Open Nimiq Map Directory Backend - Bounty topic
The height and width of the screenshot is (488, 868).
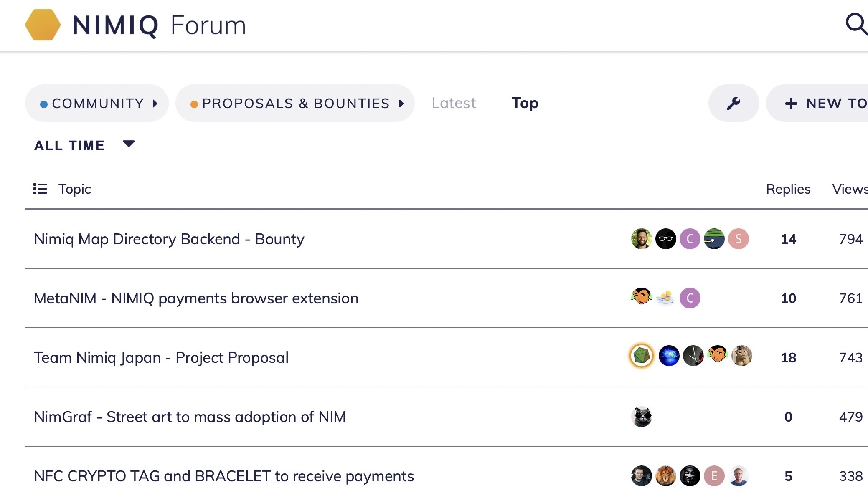[x=169, y=239]
